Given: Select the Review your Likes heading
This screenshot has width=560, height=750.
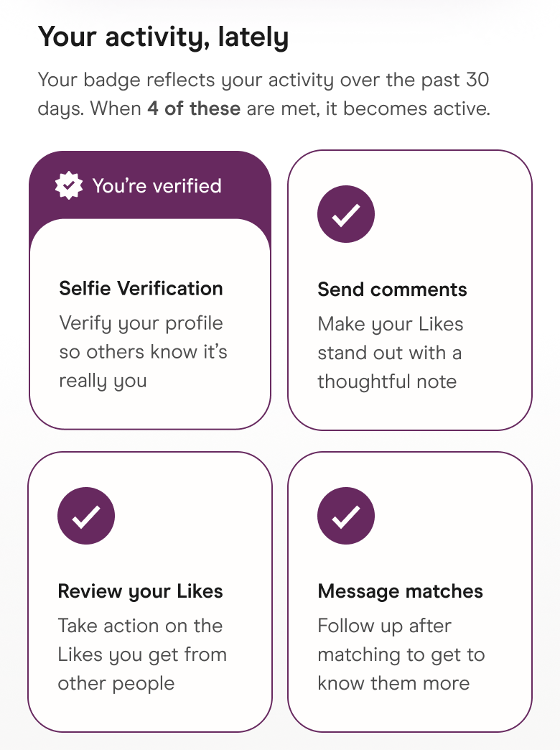Looking at the screenshot, I should 140,591.
